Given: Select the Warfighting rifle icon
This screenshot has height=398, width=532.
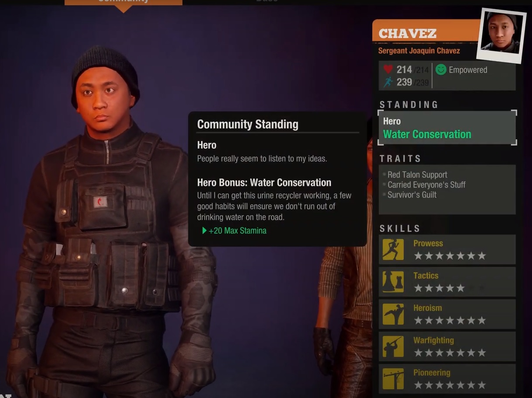Looking at the screenshot, I should point(393,346).
